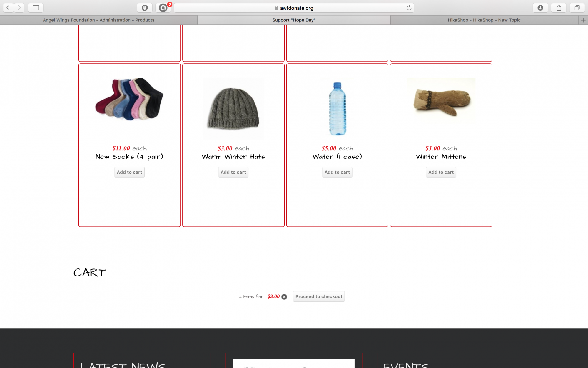Add New Socks to cart
Viewport: 588px width, 368px height.
[129, 172]
